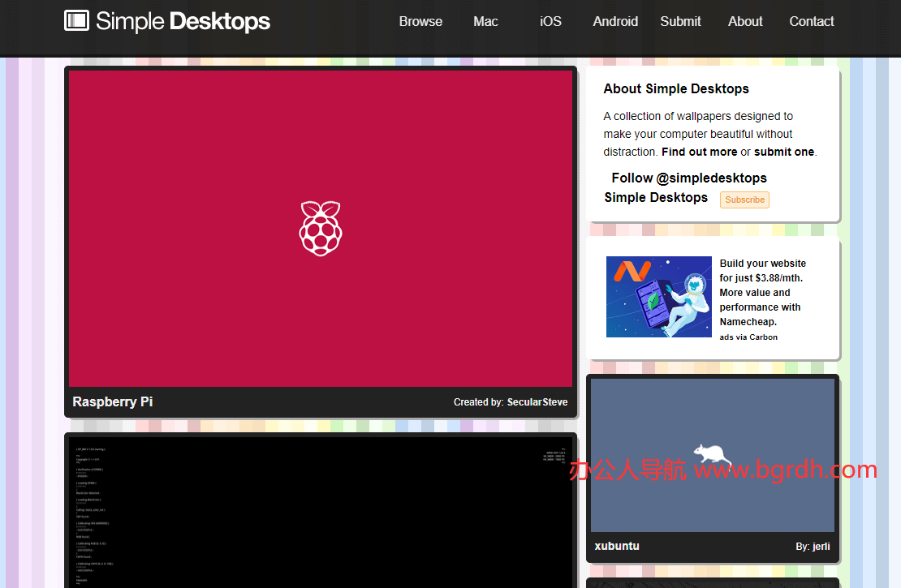Click the 'ads via Carbon' link
The width and height of the screenshot is (901, 588).
(748, 337)
